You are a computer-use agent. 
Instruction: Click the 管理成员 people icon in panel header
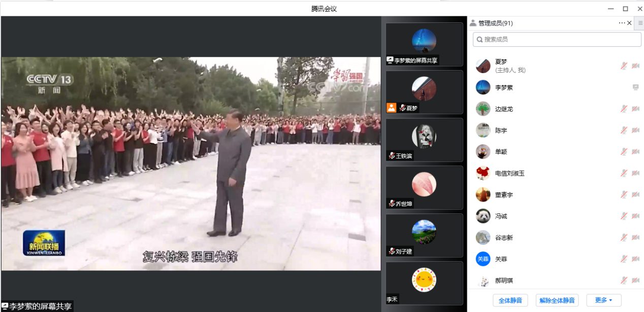click(473, 23)
